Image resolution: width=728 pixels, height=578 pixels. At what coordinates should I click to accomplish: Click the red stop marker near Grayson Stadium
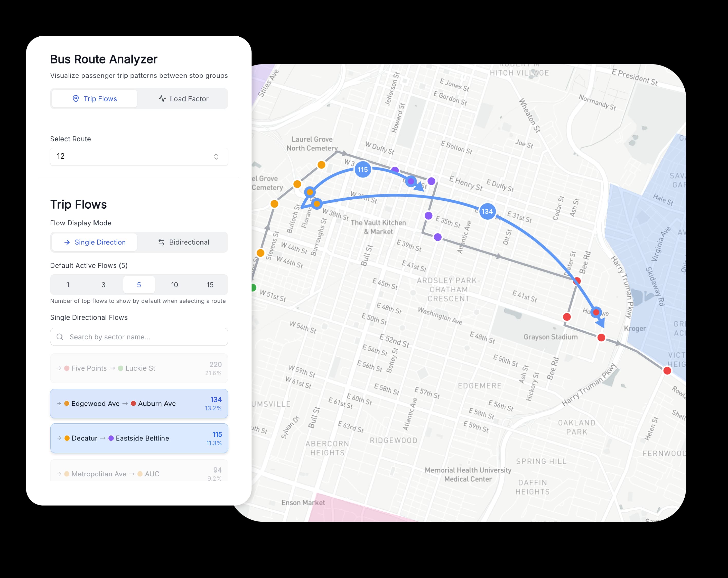pyautogui.click(x=601, y=338)
